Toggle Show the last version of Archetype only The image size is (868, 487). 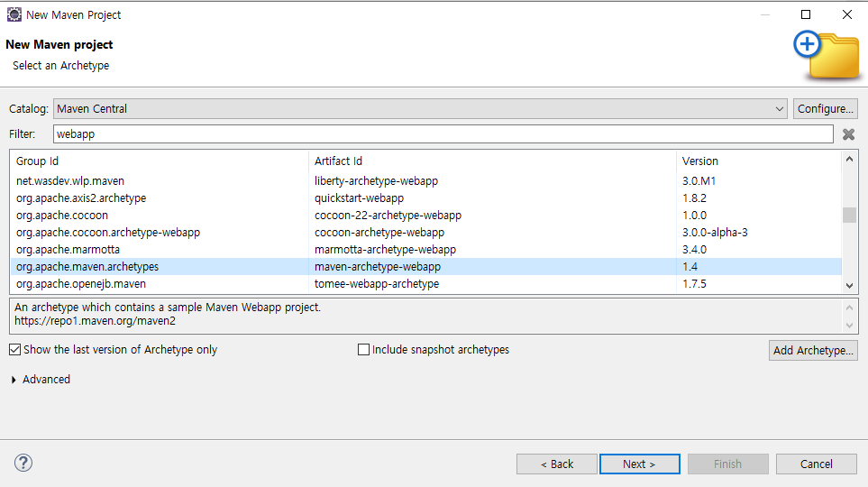click(15, 350)
